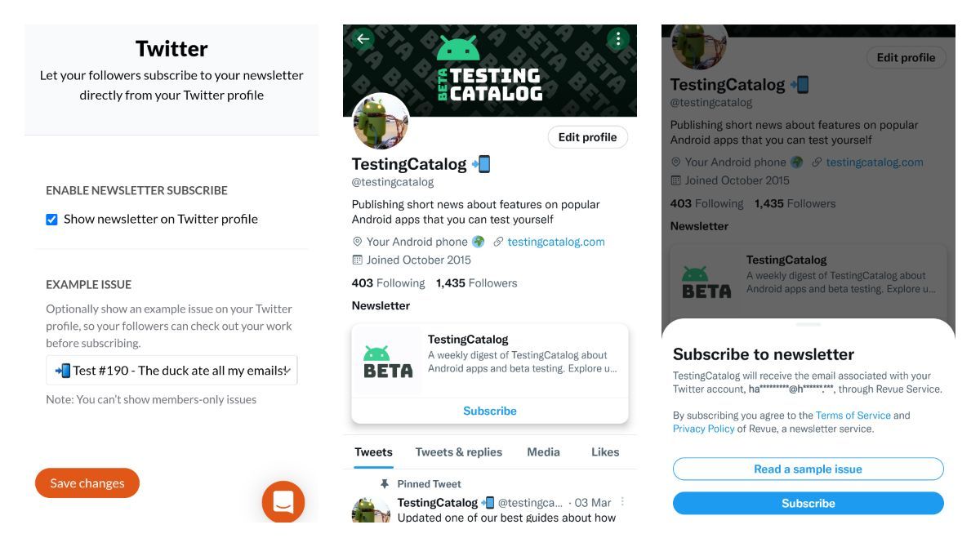Open options on the pinned tweet via three dots

[622, 502]
